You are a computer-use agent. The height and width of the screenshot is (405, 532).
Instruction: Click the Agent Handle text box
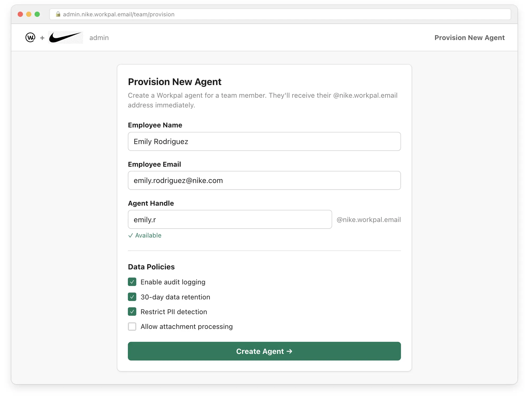pos(230,219)
